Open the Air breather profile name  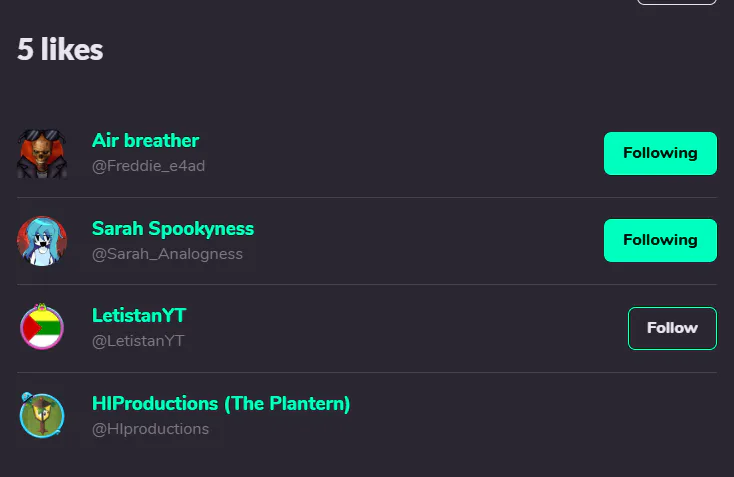point(146,140)
